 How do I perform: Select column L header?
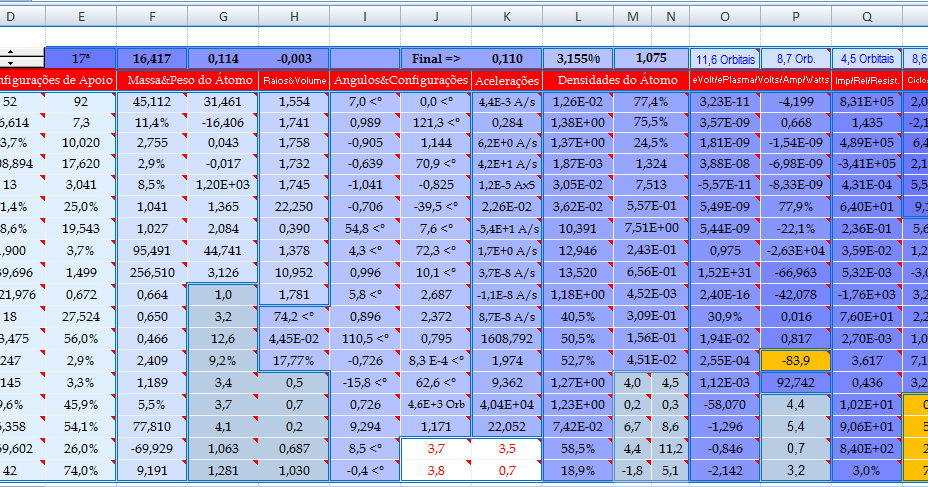(578, 16)
